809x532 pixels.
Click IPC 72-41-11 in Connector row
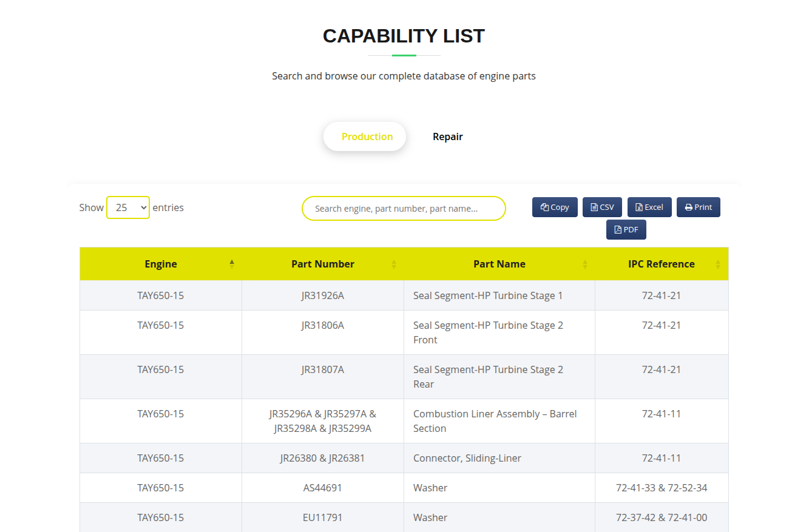(x=662, y=458)
